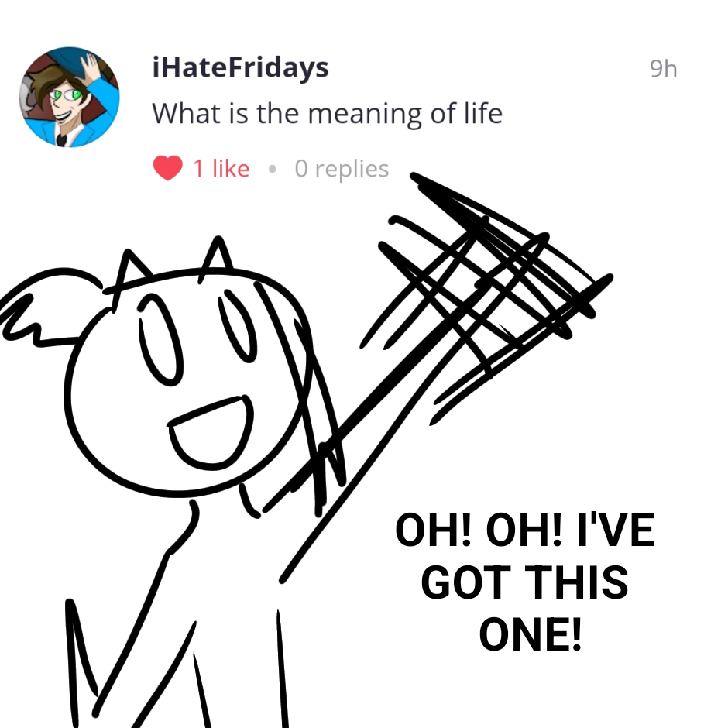This screenshot has width=728, height=728.
Task: View the 1 like count
Action: [x=221, y=169]
